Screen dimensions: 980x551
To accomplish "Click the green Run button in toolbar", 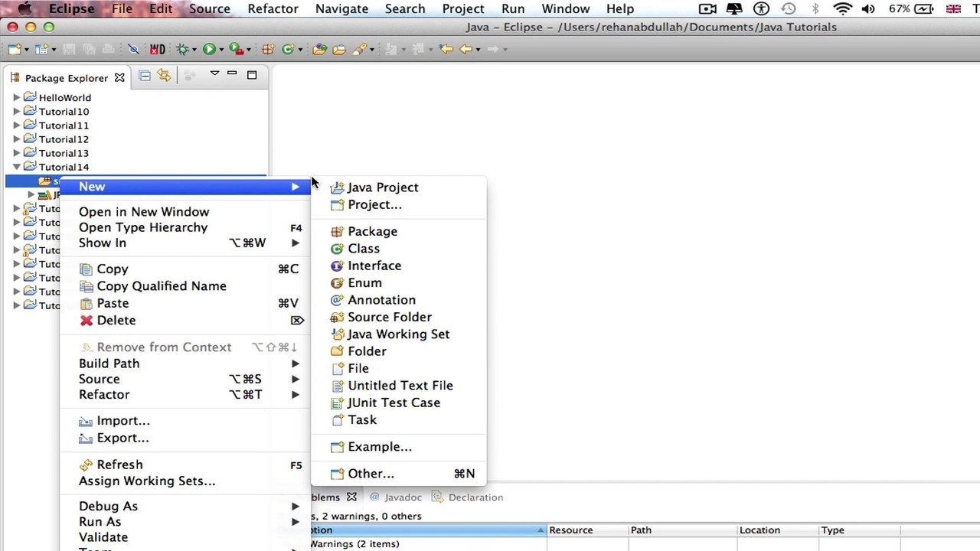I will (208, 49).
